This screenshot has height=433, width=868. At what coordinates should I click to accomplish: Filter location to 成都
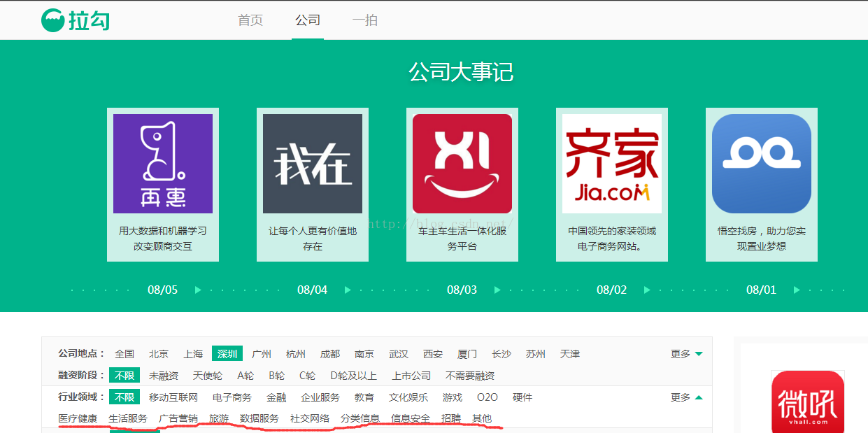(330, 354)
